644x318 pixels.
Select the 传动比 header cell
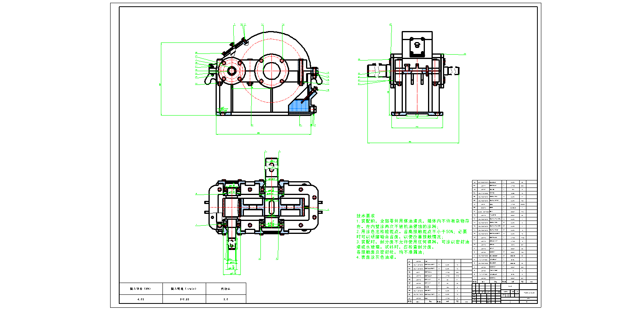point(226,289)
